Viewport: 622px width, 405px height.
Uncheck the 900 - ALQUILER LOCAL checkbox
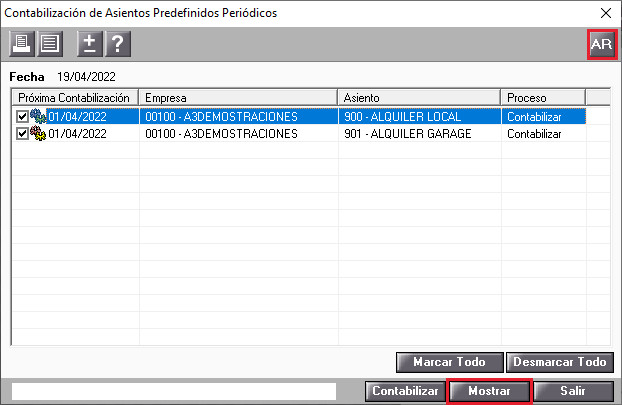coord(22,117)
